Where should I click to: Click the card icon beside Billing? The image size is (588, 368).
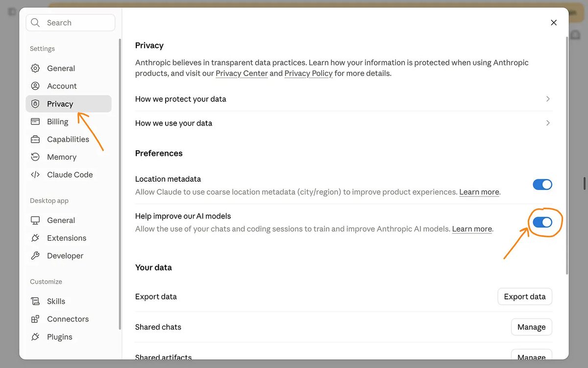[35, 122]
